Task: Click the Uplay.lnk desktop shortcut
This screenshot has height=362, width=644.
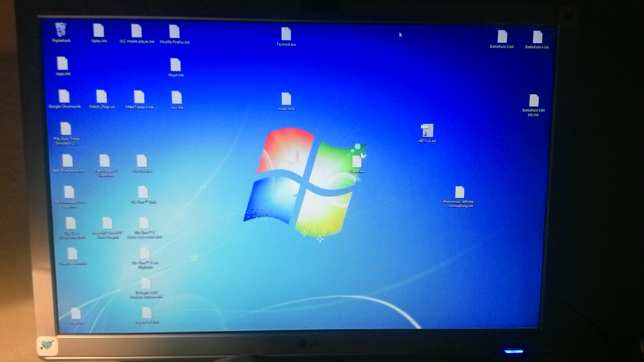Action: (99, 31)
